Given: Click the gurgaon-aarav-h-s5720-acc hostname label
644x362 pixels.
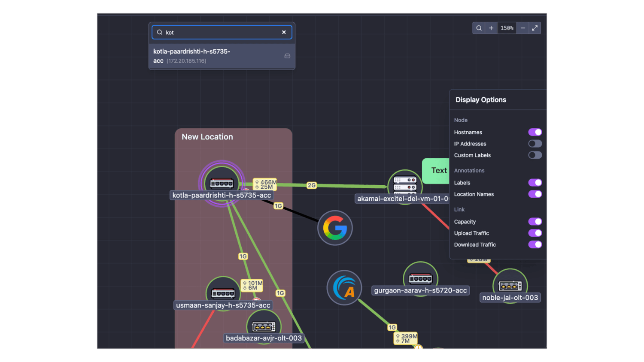Looking at the screenshot, I should point(420,290).
